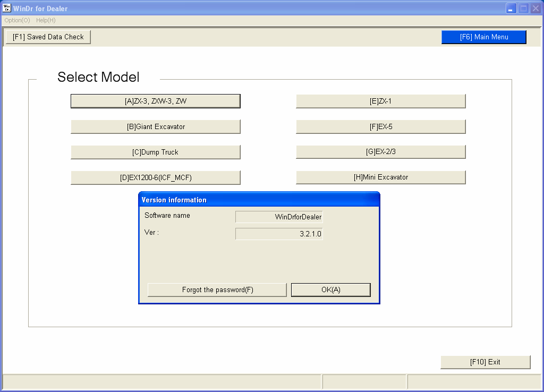Click the [F10] Exit button
Image resolution: width=544 pixels, height=392 pixels.
[x=486, y=362]
